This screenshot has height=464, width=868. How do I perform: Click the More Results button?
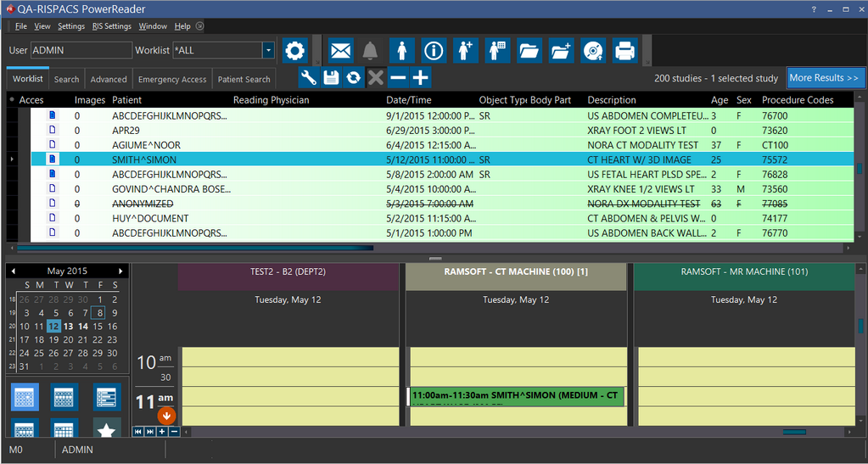(824, 78)
